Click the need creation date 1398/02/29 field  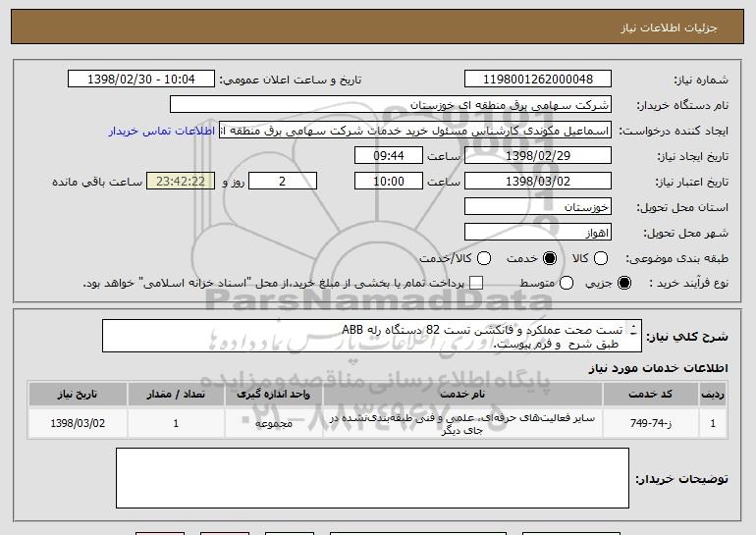click(536, 156)
